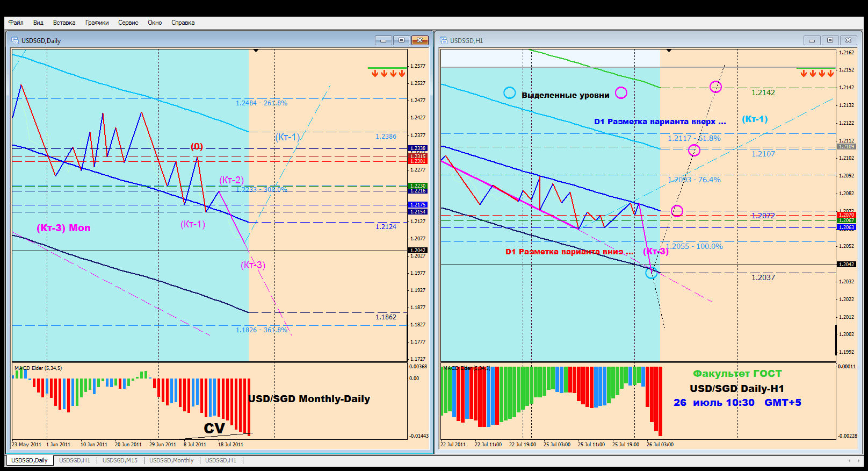
Task: Select the blue (Кт-1) label on H1 chart
Action: coord(755,119)
